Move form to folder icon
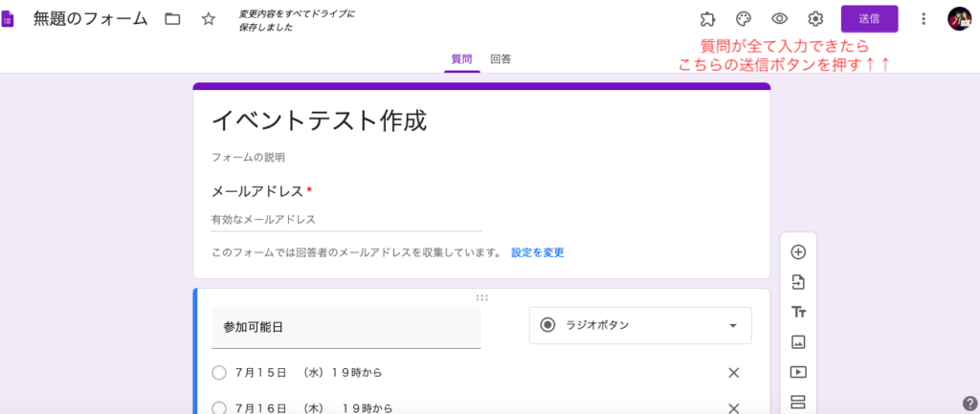The width and height of the screenshot is (980, 414). 172,19
